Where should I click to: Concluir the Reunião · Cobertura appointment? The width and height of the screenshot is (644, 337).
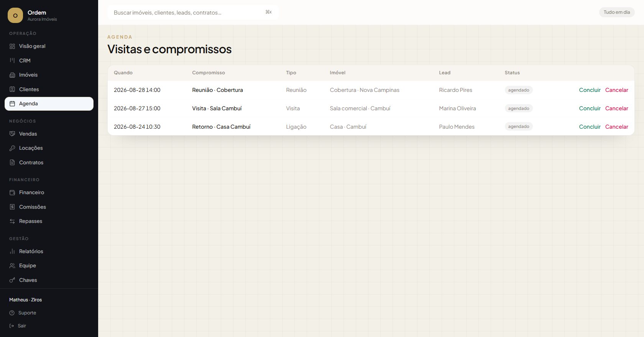[x=590, y=90]
